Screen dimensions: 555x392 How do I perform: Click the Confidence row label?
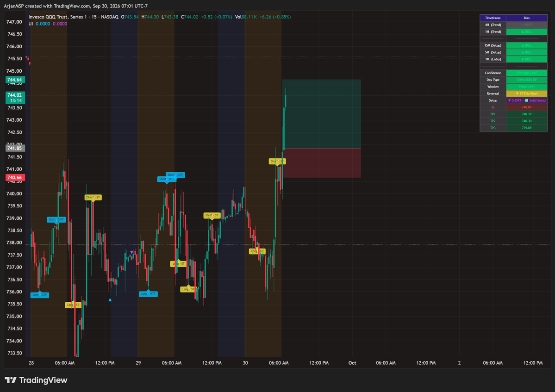coord(493,73)
